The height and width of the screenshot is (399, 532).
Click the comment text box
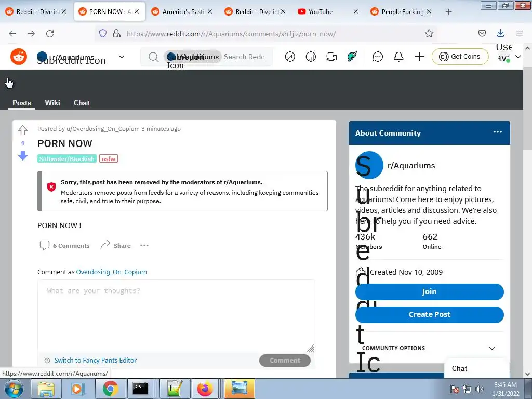pyautogui.click(x=176, y=315)
